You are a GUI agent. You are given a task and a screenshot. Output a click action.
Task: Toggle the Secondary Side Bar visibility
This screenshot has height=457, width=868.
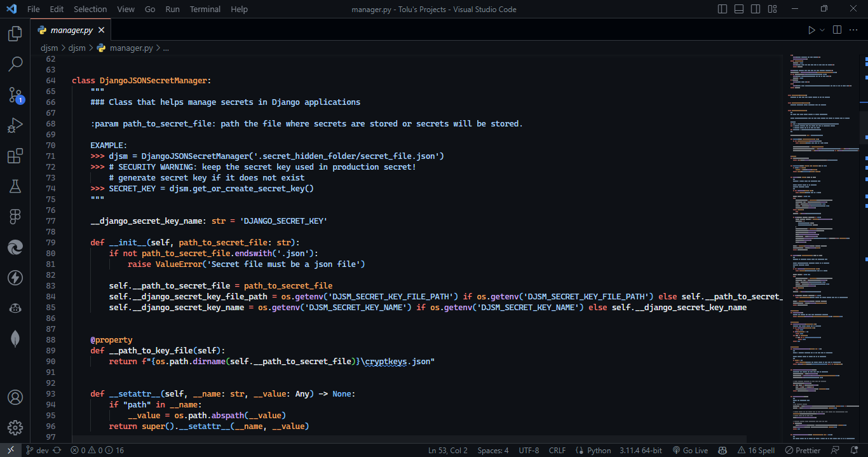tap(756, 9)
